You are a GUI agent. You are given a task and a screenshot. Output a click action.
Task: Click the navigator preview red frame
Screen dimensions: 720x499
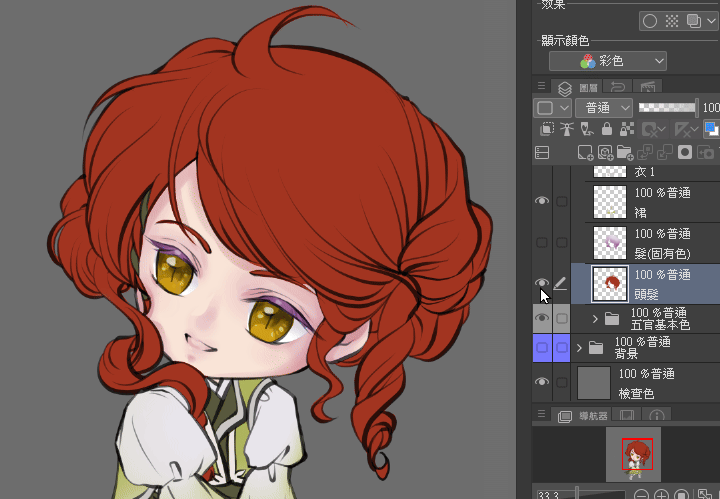tap(637, 454)
